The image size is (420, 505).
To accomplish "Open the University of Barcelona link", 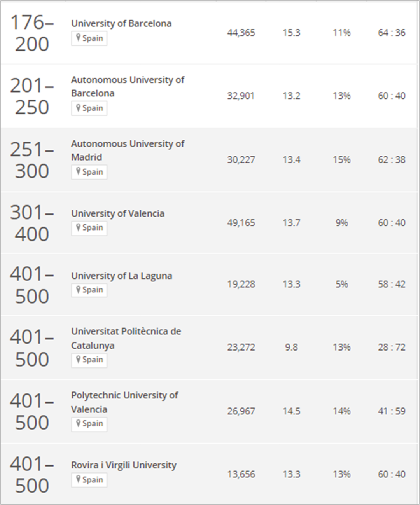I will tap(121, 24).
